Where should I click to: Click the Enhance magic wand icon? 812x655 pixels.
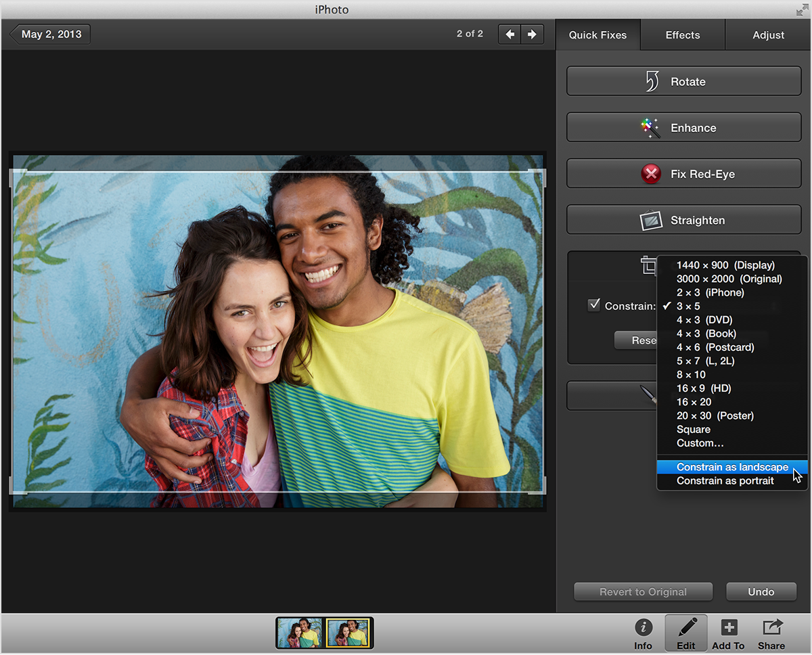coord(651,128)
